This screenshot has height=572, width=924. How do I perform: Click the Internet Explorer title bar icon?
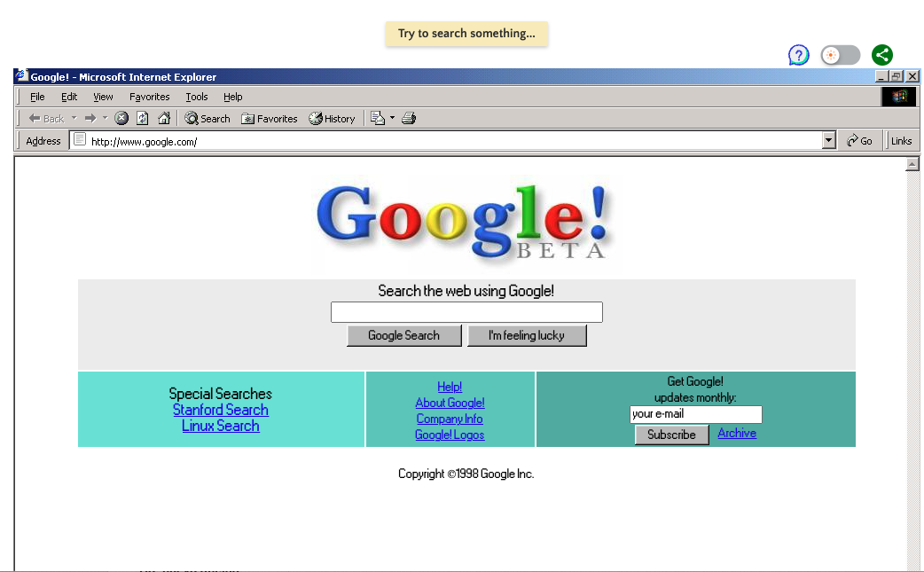[21, 75]
